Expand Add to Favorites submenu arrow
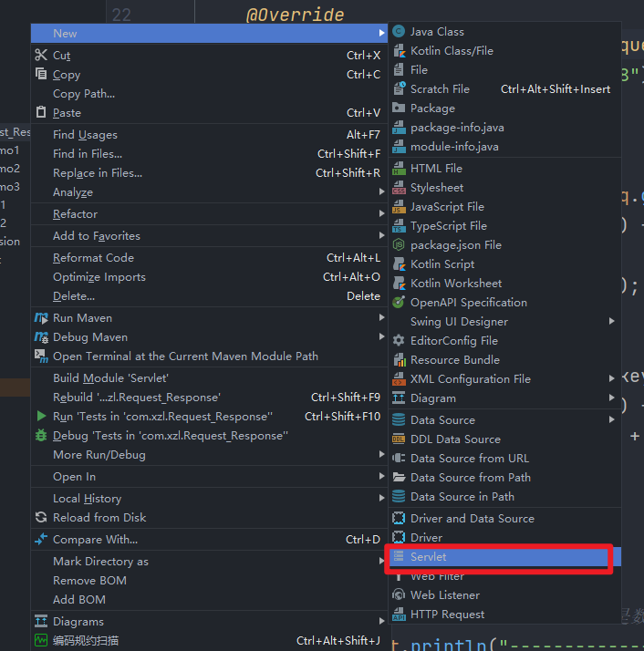644x651 pixels. (381, 235)
